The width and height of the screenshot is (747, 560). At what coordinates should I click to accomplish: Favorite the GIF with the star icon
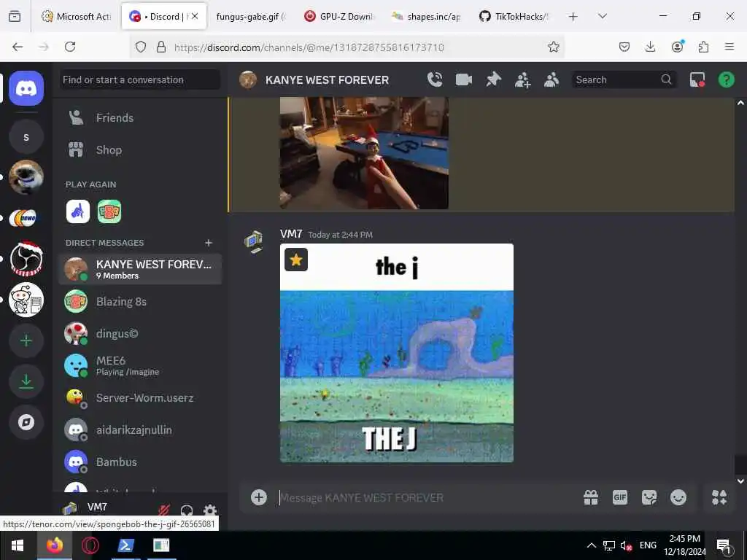(296, 260)
